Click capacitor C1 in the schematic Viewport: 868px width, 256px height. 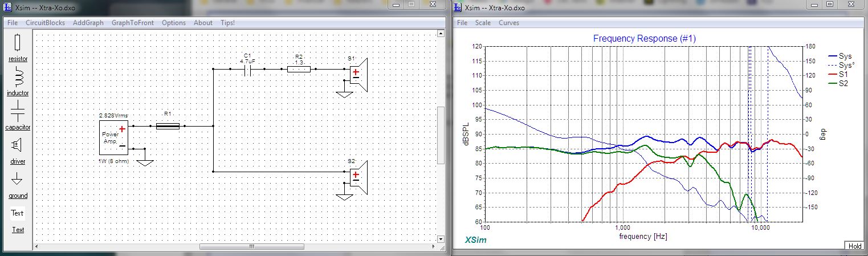(248, 70)
